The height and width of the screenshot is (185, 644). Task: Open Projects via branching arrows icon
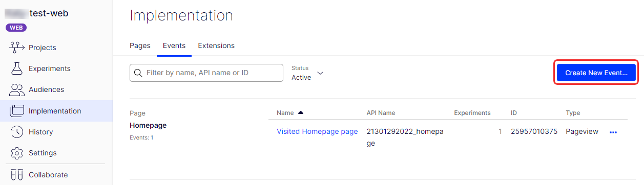point(17,48)
